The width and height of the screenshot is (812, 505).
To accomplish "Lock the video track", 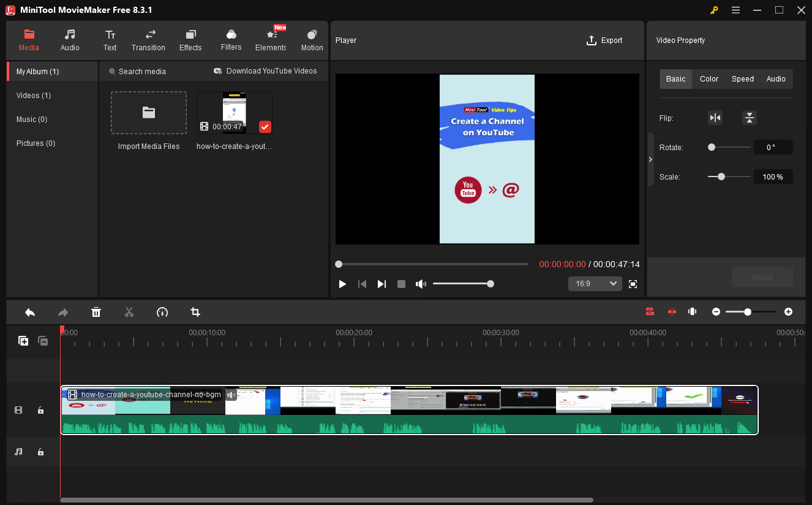I will [x=40, y=410].
